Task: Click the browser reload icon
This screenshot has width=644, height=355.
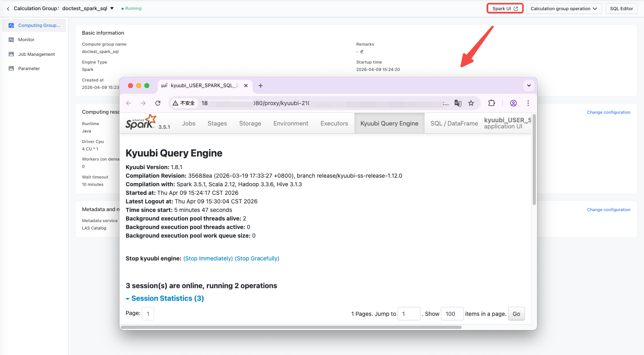Action: [158, 103]
